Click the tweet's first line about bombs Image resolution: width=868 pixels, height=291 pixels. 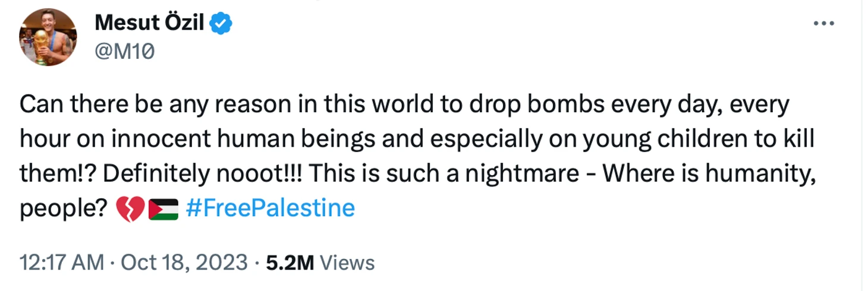[404, 105]
